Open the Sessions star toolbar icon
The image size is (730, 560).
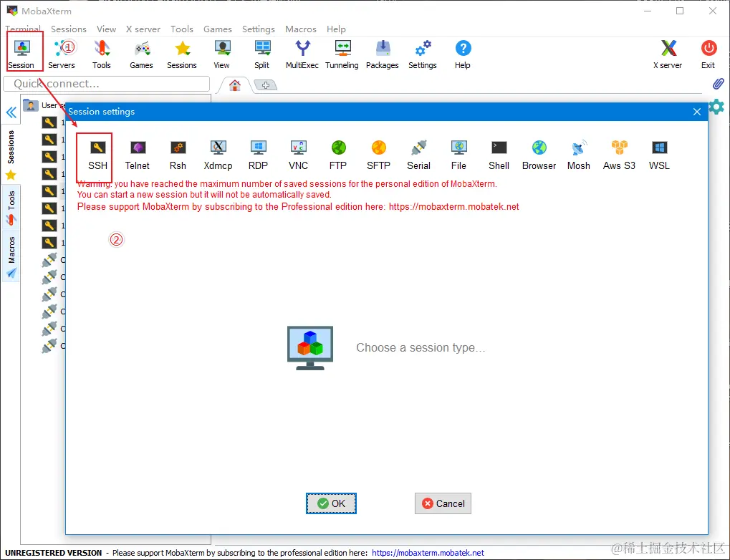(x=182, y=54)
